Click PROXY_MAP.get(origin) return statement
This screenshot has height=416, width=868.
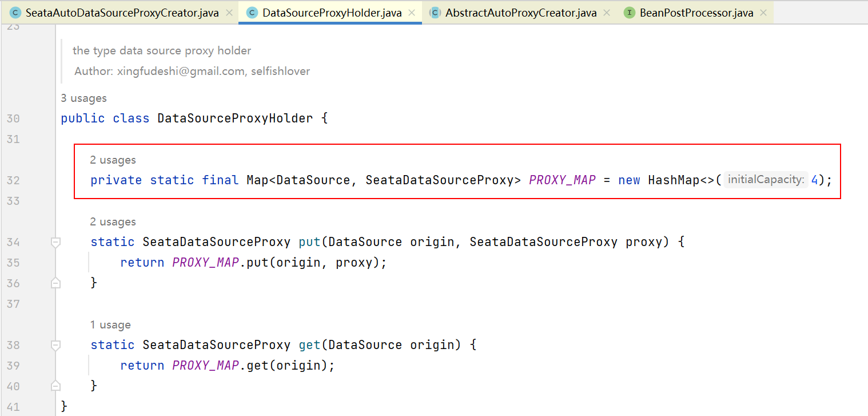coord(227,366)
